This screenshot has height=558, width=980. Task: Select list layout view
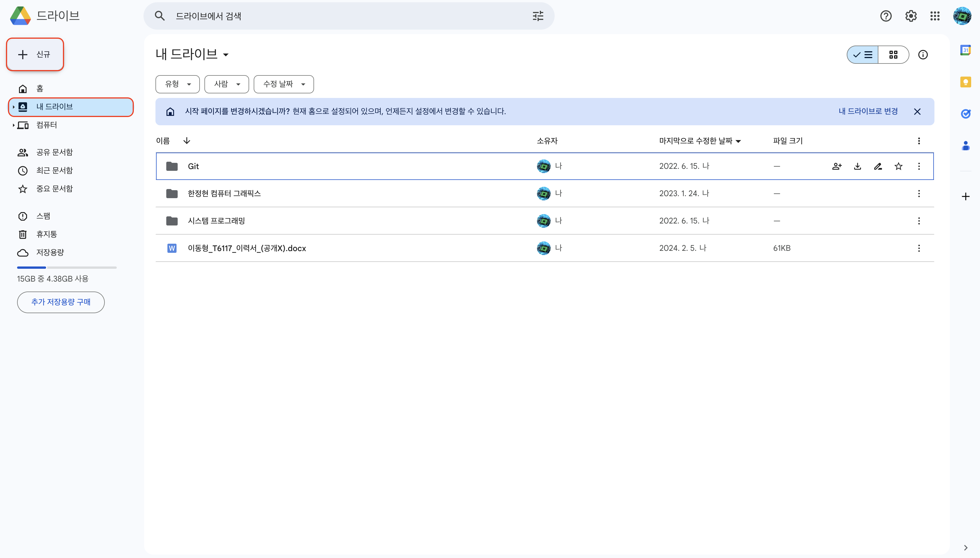863,55
